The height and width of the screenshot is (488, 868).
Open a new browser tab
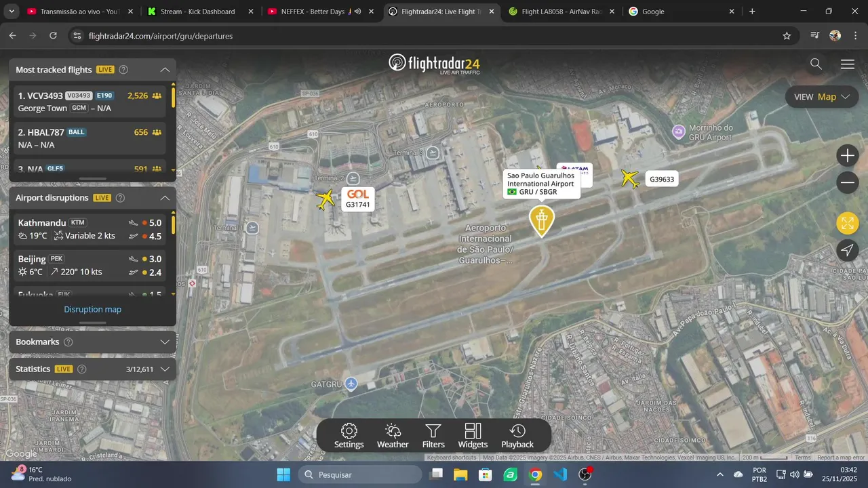pyautogui.click(x=752, y=12)
